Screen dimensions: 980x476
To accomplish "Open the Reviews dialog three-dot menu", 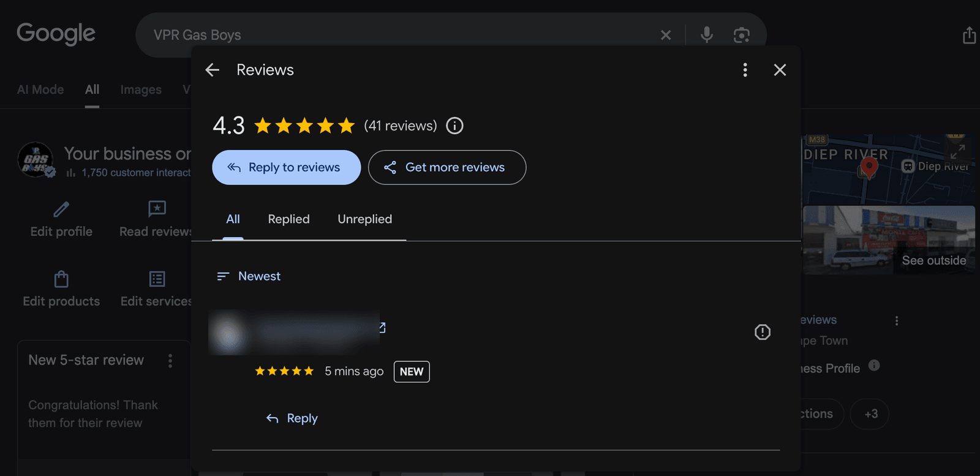I will (745, 70).
